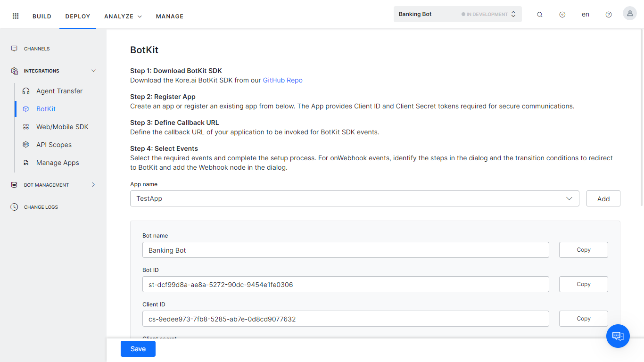
Task: Open Change Logs using the clock icon
Action: pyautogui.click(x=14, y=206)
